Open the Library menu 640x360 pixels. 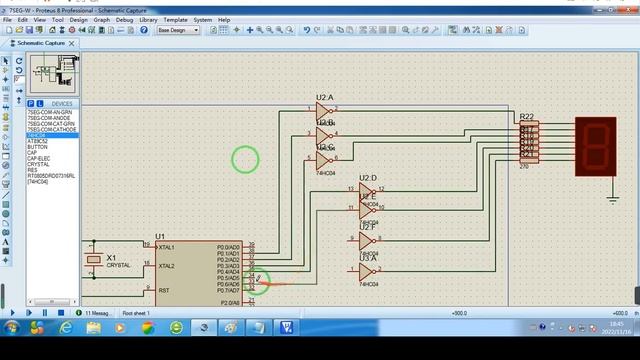click(x=148, y=20)
